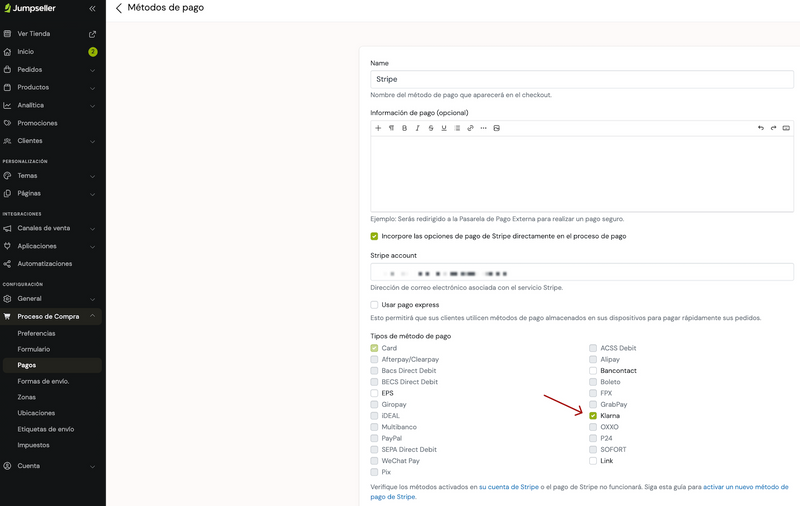Expand the Páginas menu chevron
Image resolution: width=800 pixels, height=506 pixels.
point(92,194)
